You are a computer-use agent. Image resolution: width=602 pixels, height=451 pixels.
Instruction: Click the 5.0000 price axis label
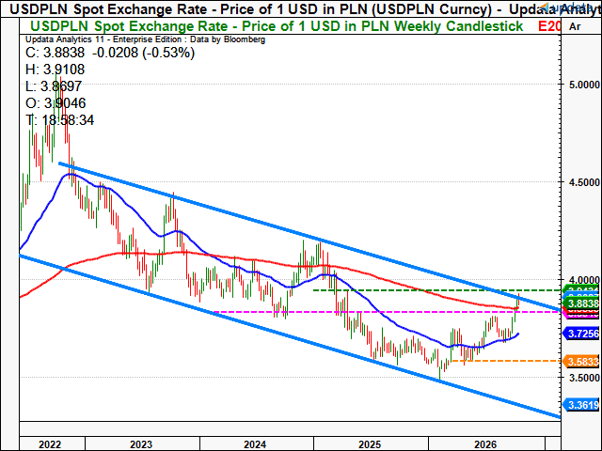pyautogui.click(x=583, y=85)
